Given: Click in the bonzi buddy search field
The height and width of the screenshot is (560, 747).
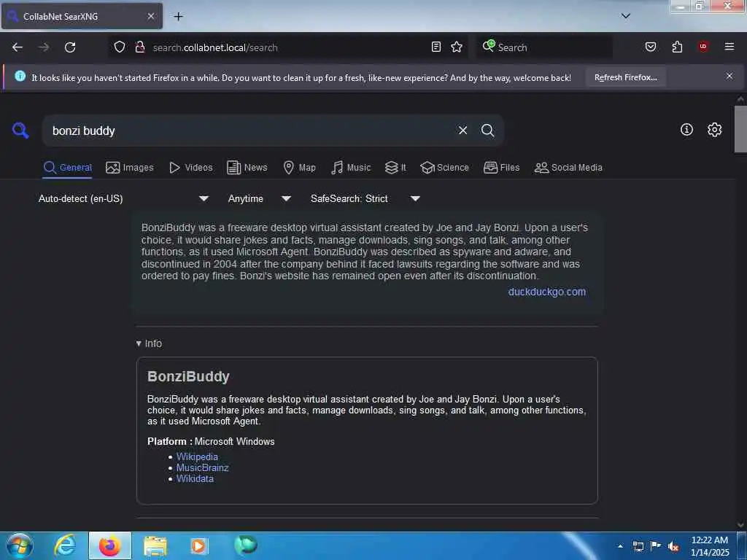Looking at the screenshot, I should click(x=248, y=131).
